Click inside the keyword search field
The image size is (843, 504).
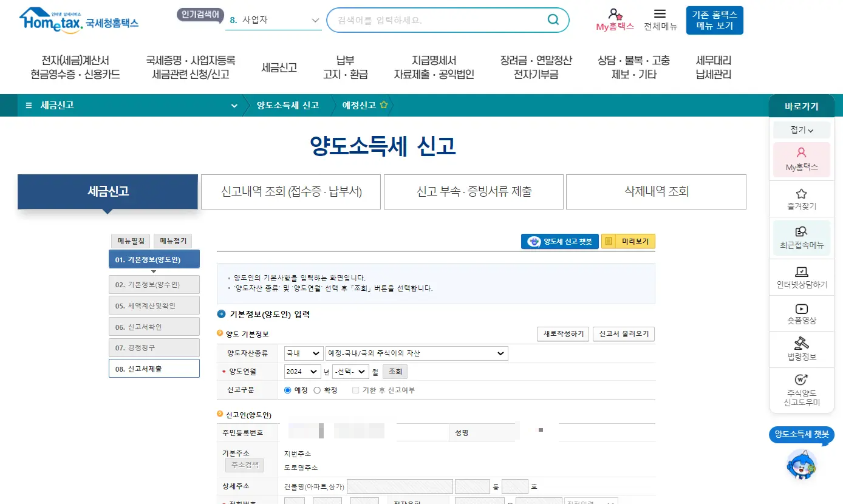click(x=437, y=20)
